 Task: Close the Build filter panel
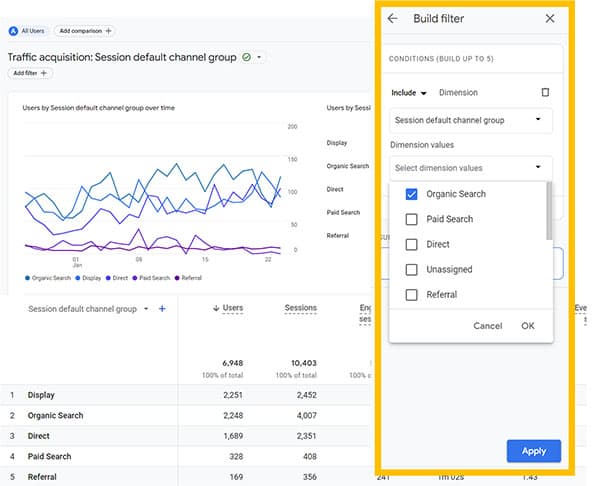(x=550, y=18)
